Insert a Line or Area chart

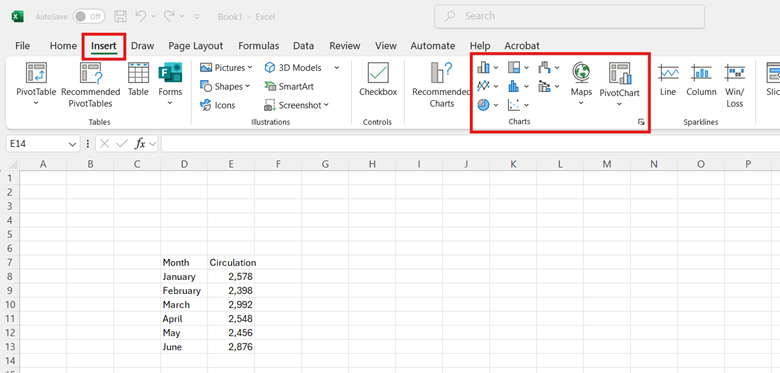click(x=483, y=87)
